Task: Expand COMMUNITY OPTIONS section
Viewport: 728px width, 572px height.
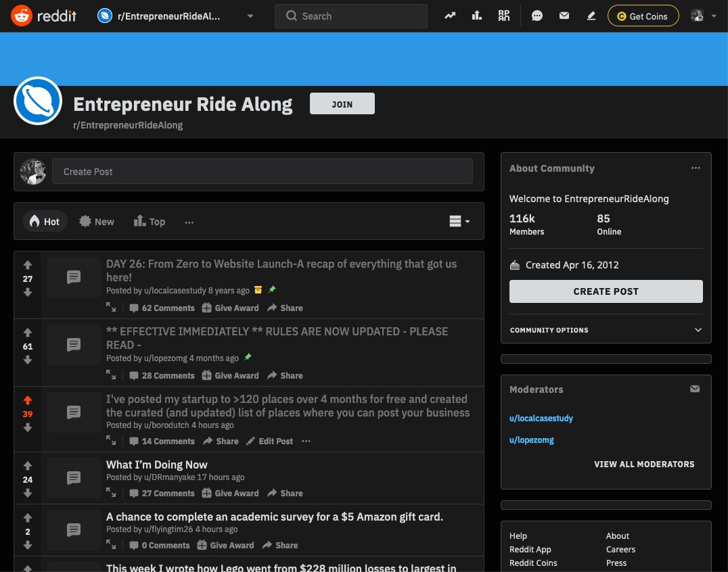Action: [x=606, y=330]
